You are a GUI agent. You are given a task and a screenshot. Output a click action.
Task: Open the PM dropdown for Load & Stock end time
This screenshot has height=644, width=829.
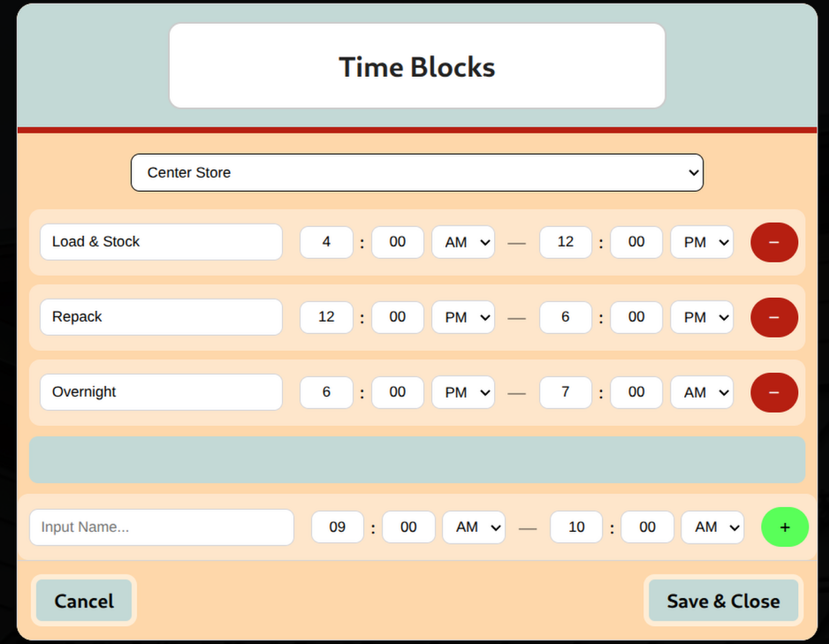702,242
